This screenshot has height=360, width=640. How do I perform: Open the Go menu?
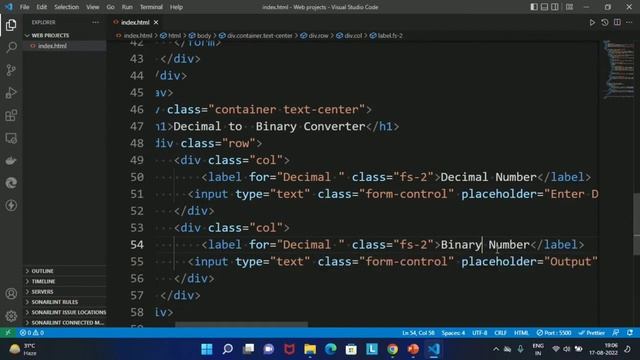coord(110,7)
